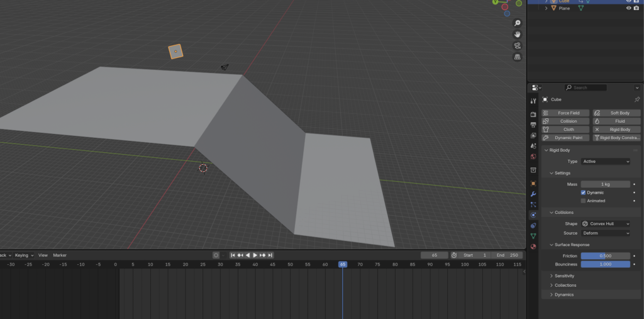Screen dimensions: 644x319
Task: Open the Material properties tab
Action: pyautogui.click(x=533, y=247)
